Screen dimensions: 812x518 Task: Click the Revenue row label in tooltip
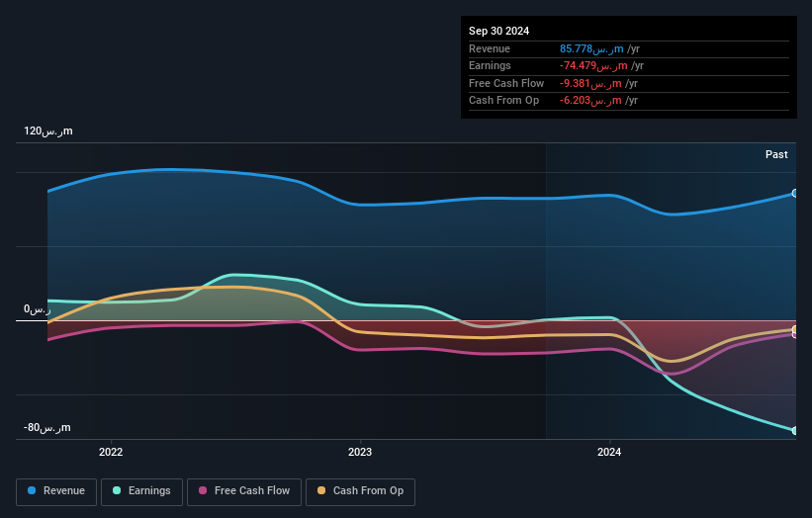coord(490,48)
